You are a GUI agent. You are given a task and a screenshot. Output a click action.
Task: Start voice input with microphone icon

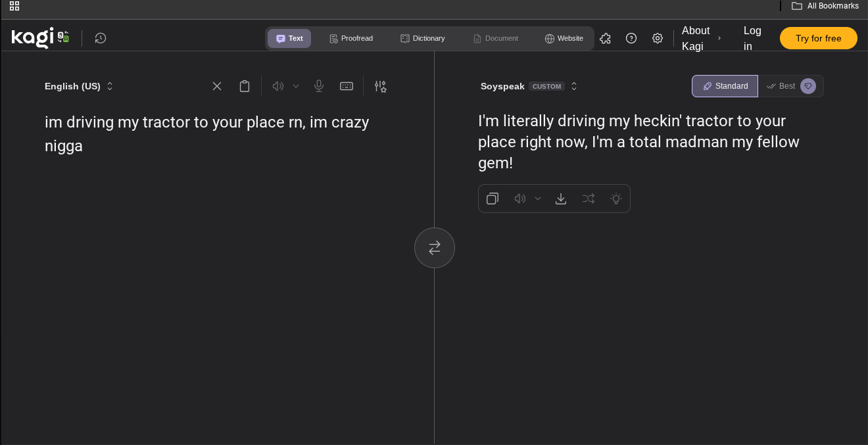coord(319,86)
